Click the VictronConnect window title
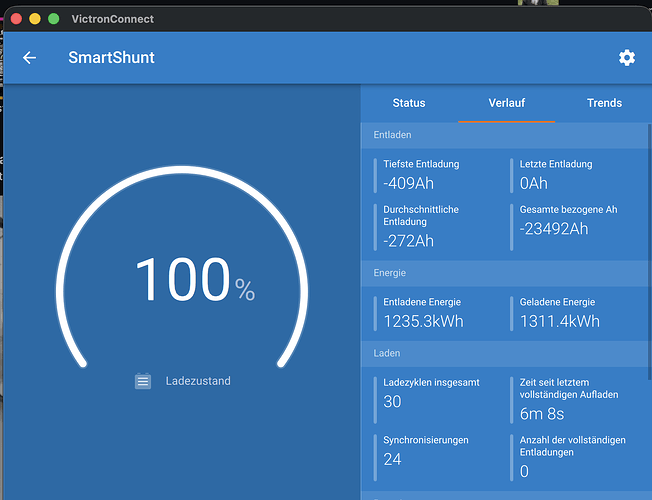 [113, 19]
